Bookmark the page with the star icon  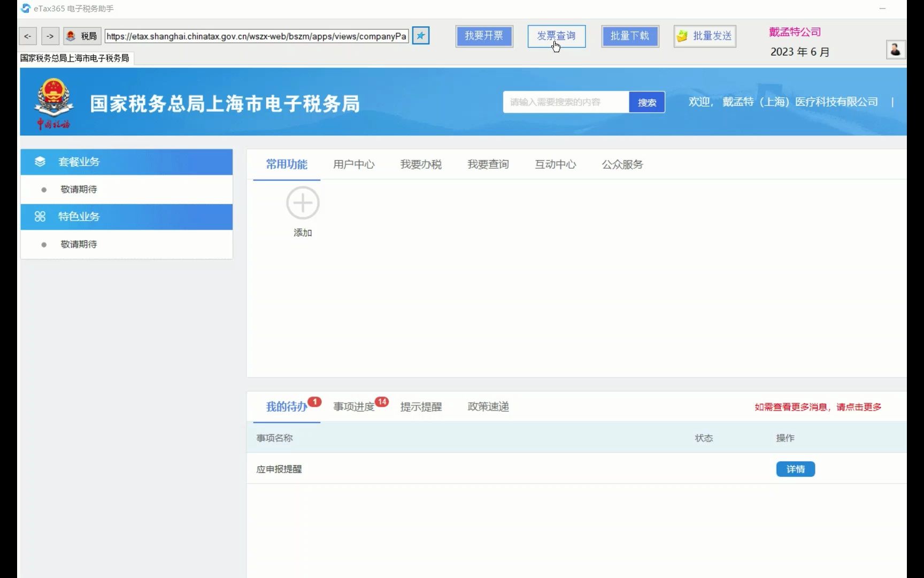421,36
